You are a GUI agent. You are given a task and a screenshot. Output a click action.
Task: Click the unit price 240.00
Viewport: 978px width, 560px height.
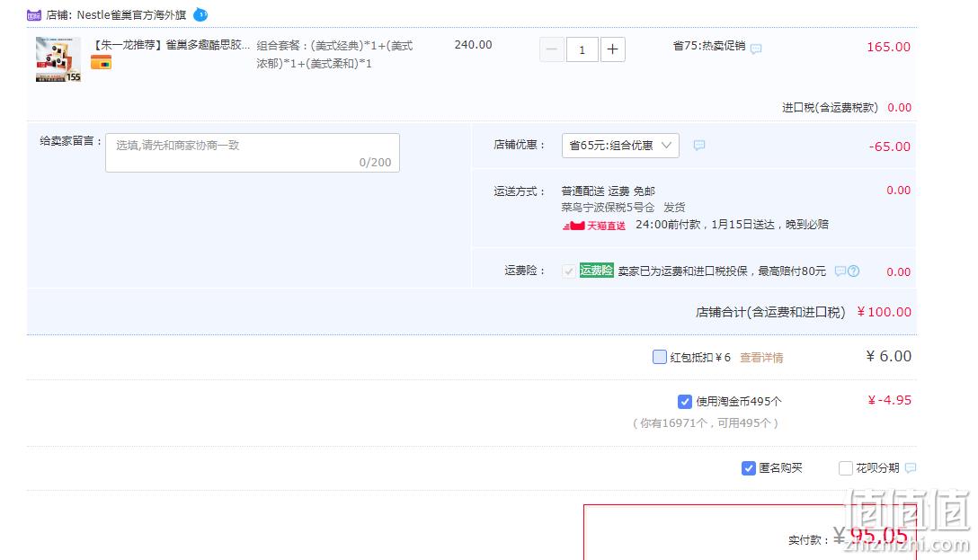474,45
